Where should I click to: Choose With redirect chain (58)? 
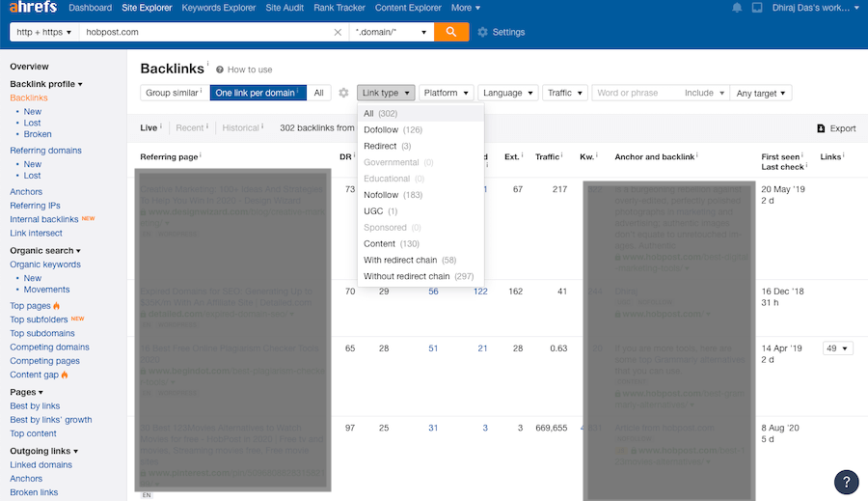point(421,260)
